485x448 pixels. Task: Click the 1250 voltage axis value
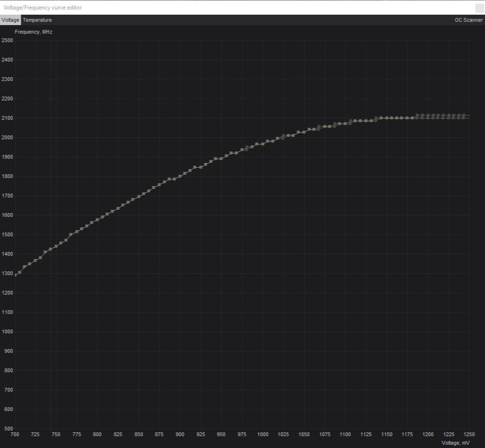469,434
